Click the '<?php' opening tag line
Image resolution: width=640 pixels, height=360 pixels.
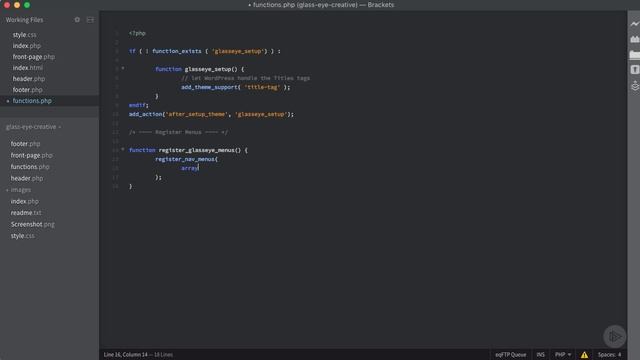[x=137, y=33]
